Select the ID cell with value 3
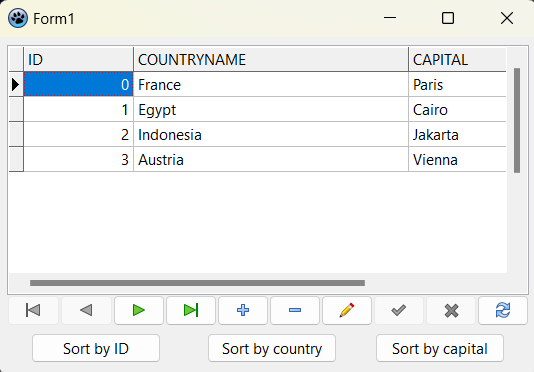This screenshot has height=372, width=534. coord(78,159)
